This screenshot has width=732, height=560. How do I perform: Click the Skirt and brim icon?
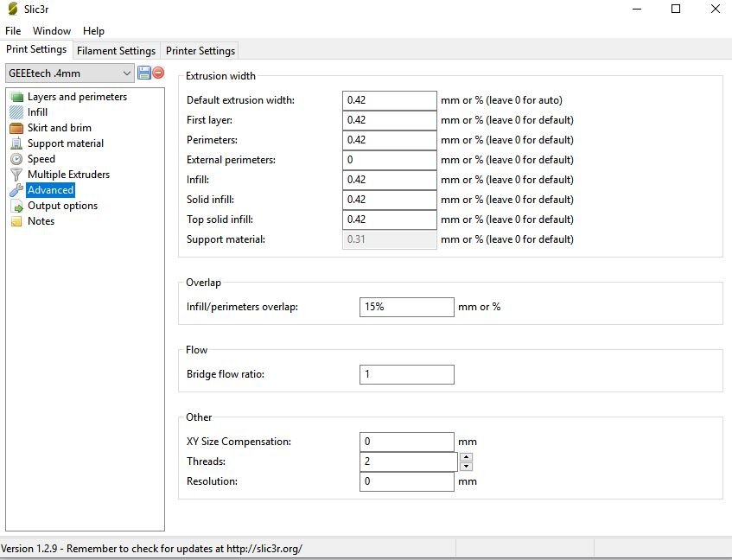point(16,128)
